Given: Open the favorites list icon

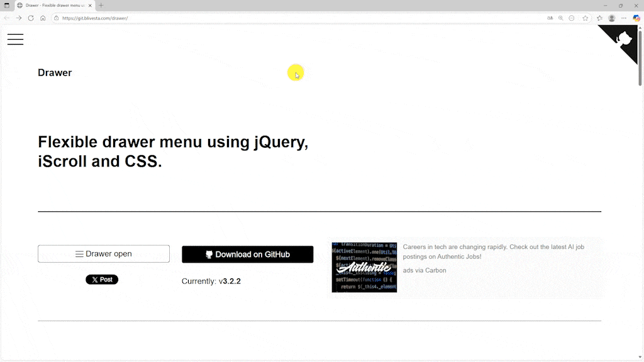Looking at the screenshot, I should (599, 18).
